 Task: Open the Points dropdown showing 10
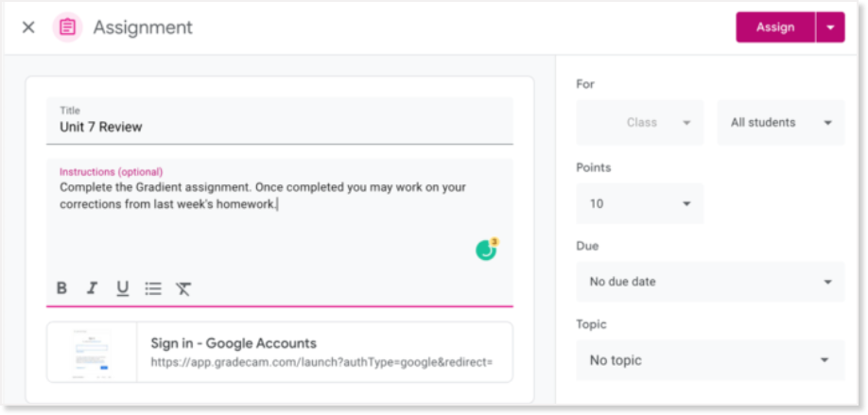(640, 203)
